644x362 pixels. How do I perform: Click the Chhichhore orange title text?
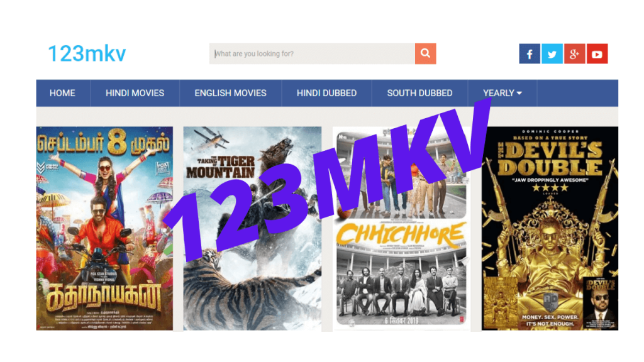click(x=401, y=234)
